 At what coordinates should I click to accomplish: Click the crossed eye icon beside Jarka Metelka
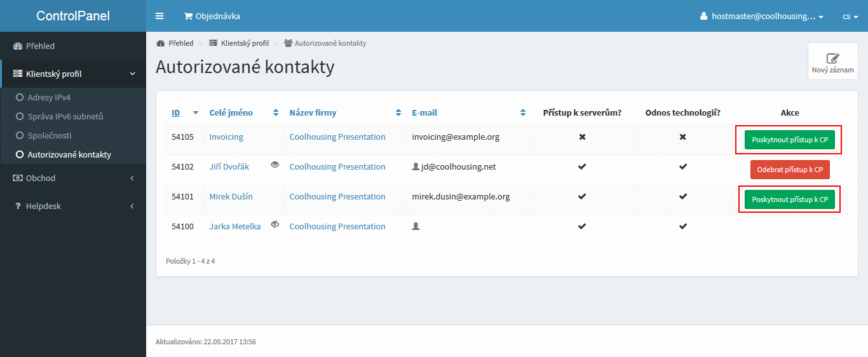point(275,224)
